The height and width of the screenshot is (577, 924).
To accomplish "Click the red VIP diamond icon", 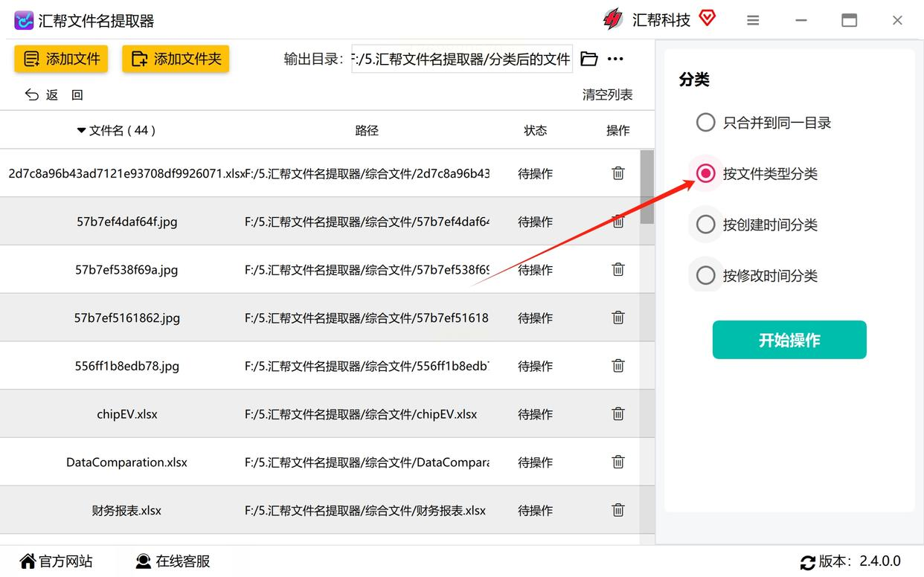I will point(708,19).
